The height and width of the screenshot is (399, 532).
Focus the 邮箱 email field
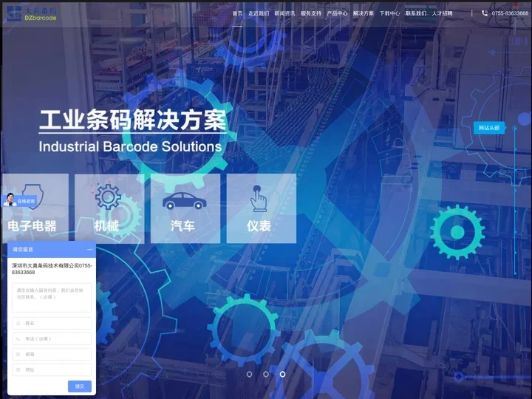[52, 354]
